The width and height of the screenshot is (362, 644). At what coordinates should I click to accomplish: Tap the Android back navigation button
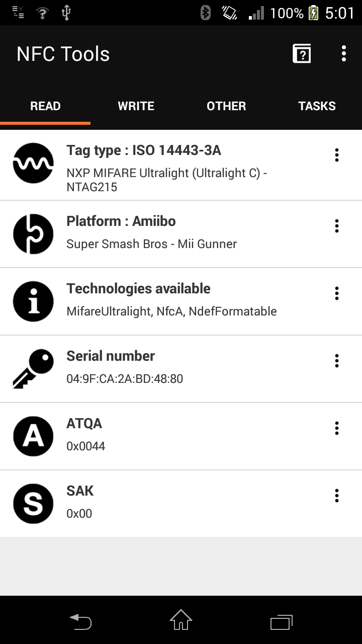coord(80,621)
